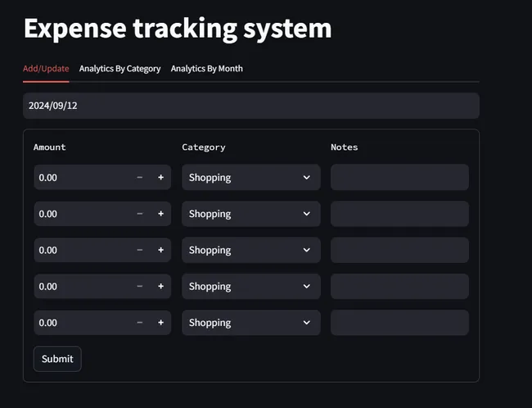This screenshot has width=532, height=408.
Task: Click plus stepper in fourth Amount row
Action: coord(160,287)
